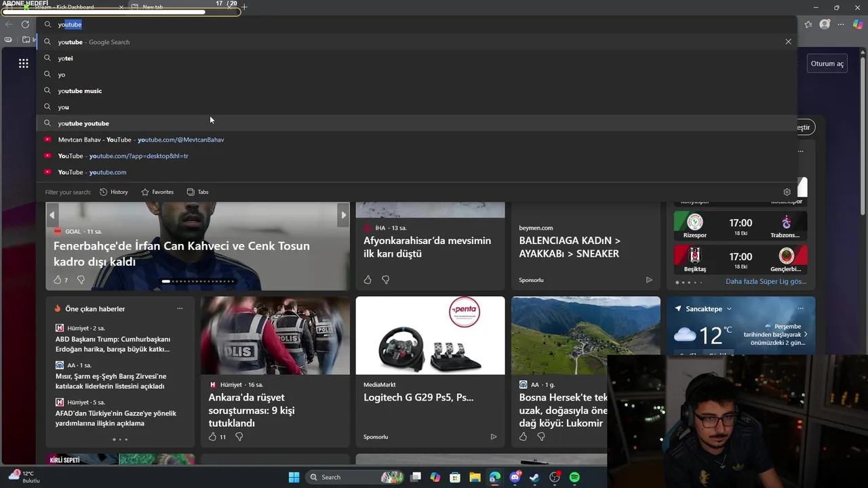Reload the page with the refresh icon
Image resolution: width=868 pixels, height=488 pixels.
25,24
